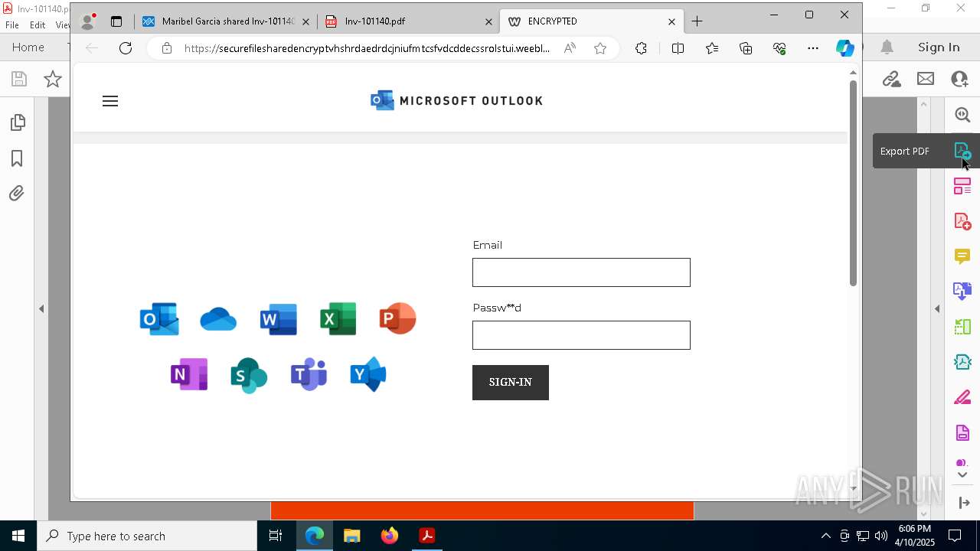Open a new browser tab
This screenshot has height=551, width=980.
[x=697, y=21]
